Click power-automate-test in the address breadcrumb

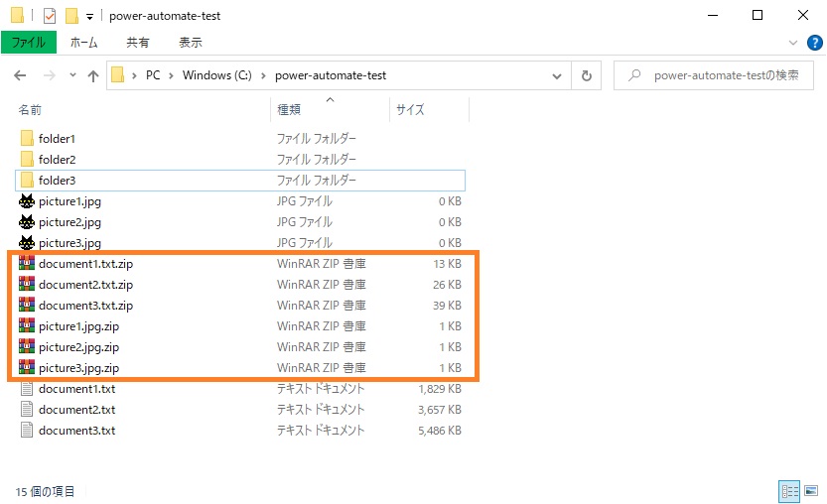tap(331, 75)
